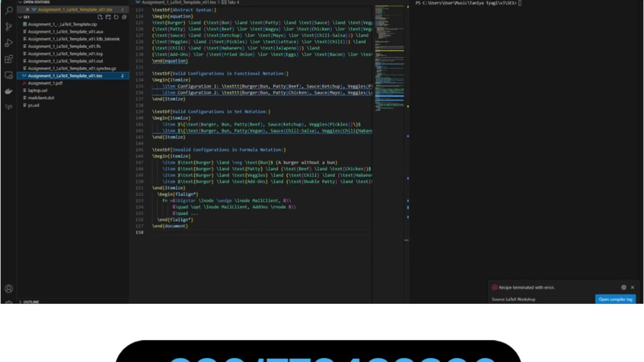Click New File icon in SE1 header
Viewport: 644px width, 362px height.
click(x=100, y=17)
